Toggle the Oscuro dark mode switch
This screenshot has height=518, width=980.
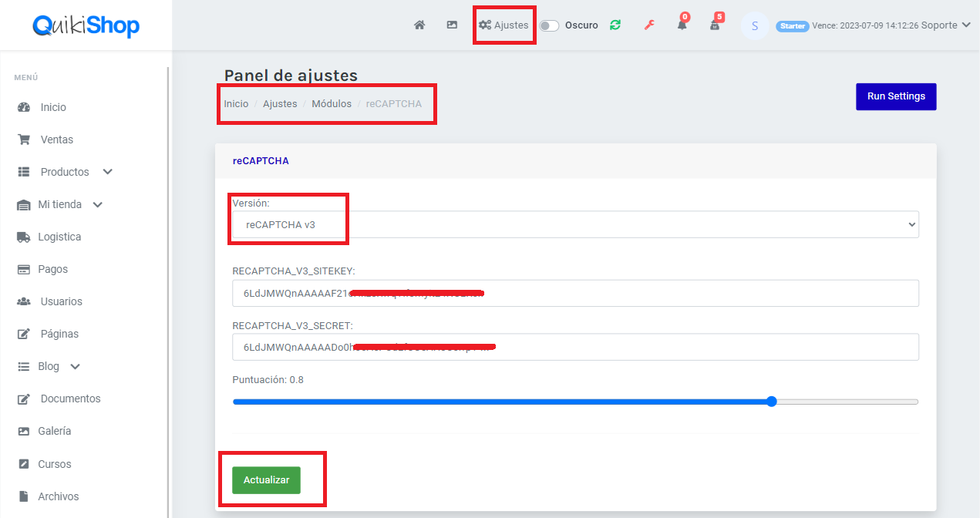(x=549, y=25)
